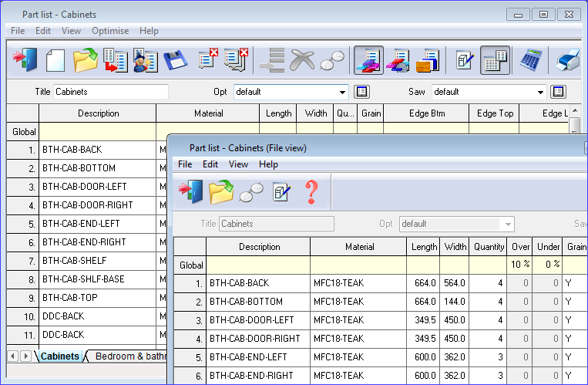This screenshot has height=385, width=588.
Task: Click the Global 10 % Over cell
Action: click(519, 265)
